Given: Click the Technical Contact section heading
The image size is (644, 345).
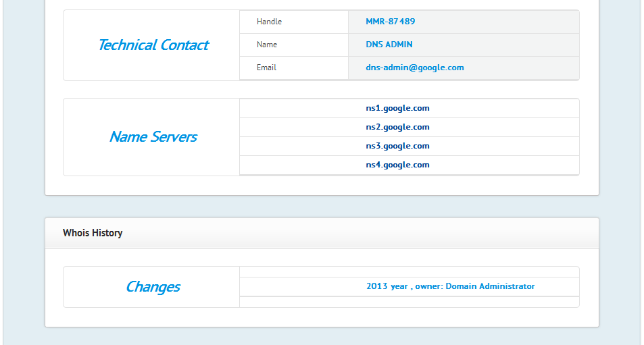Looking at the screenshot, I should pyautogui.click(x=153, y=45).
